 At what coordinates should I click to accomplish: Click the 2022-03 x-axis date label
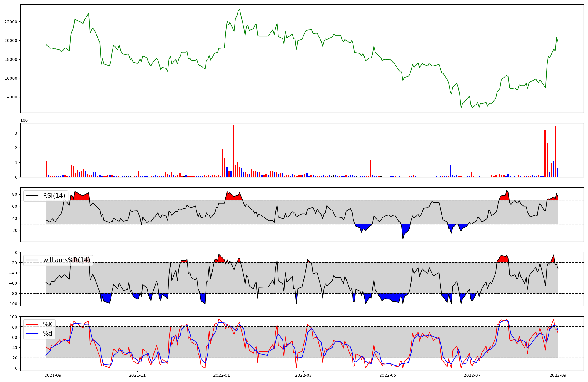tap(303, 375)
